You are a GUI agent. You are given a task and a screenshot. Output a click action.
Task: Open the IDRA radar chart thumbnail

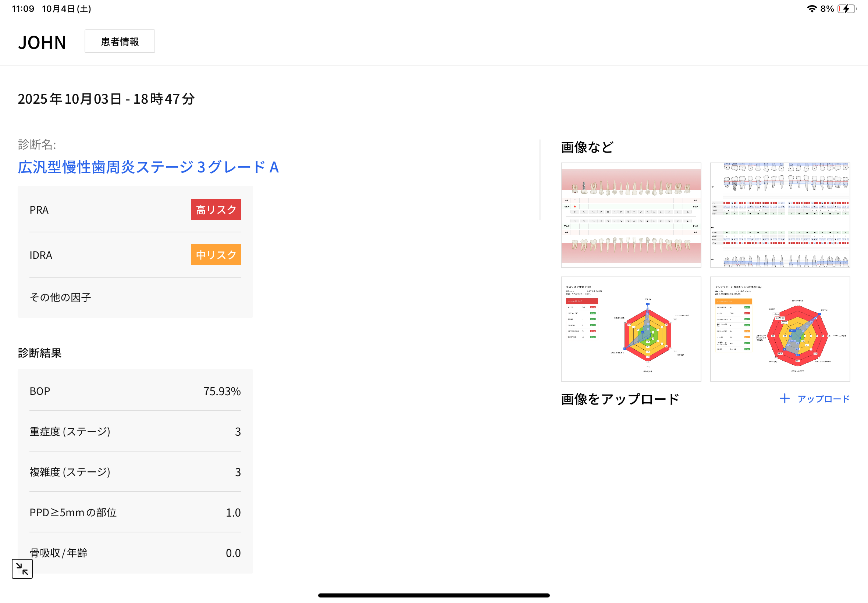pos(780,329)
